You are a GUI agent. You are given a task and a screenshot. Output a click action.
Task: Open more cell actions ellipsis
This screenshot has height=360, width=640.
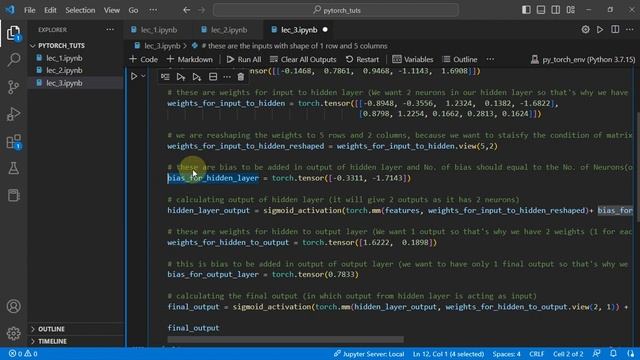pos(227,77)
